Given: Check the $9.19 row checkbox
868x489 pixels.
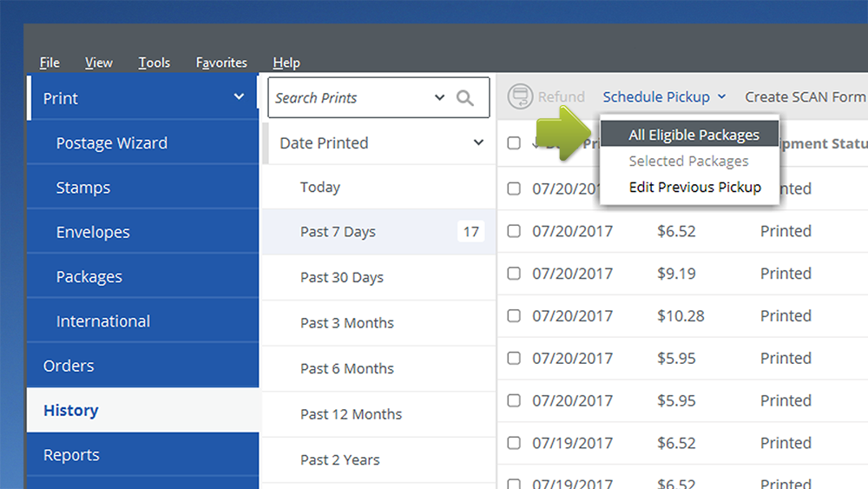Looking at the screenshot, I should [514, 274].
